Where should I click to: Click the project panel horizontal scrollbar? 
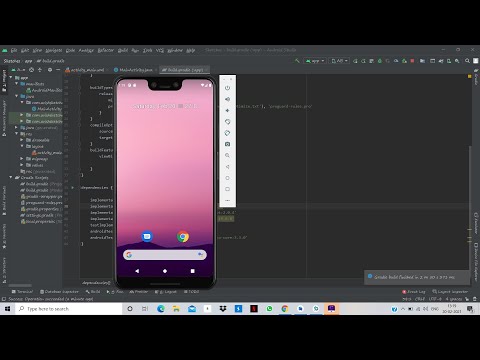(x=20, y=285)
